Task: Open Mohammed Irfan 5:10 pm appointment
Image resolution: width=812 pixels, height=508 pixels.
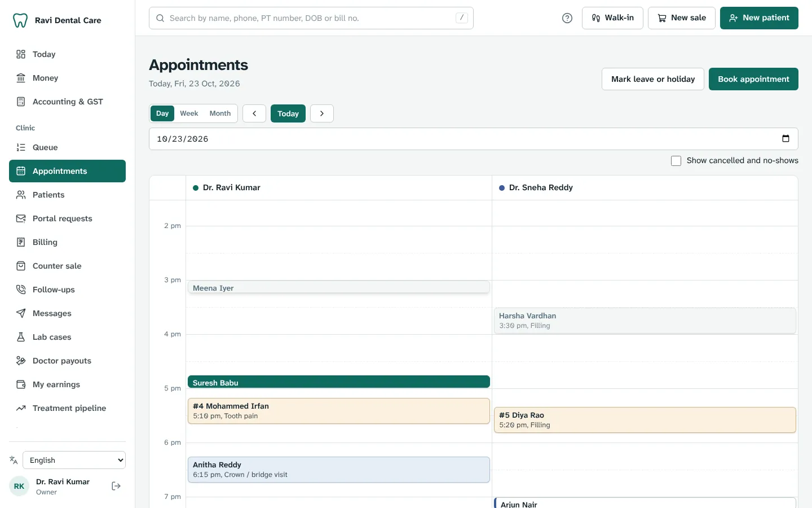Action: pyautogui.click(x=339, y=411)
